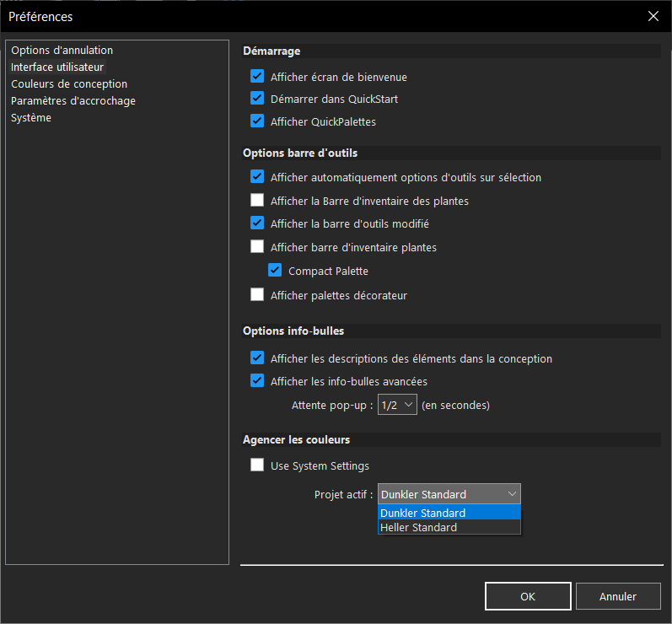Check Use System Settings checkbox
This screenshot has height=624, width=672.
(x=257, y=465)
